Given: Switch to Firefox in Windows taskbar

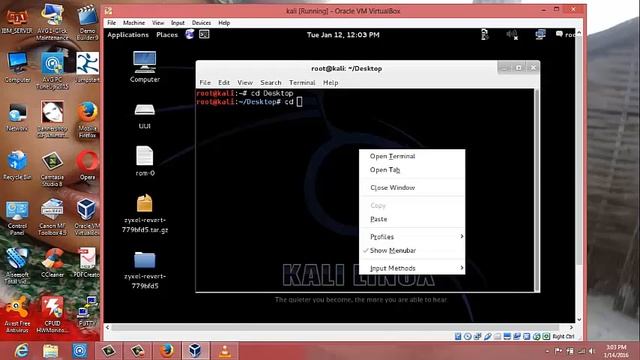Looking at the screenshot, I should pyautogui.click(x=167, y=351).
